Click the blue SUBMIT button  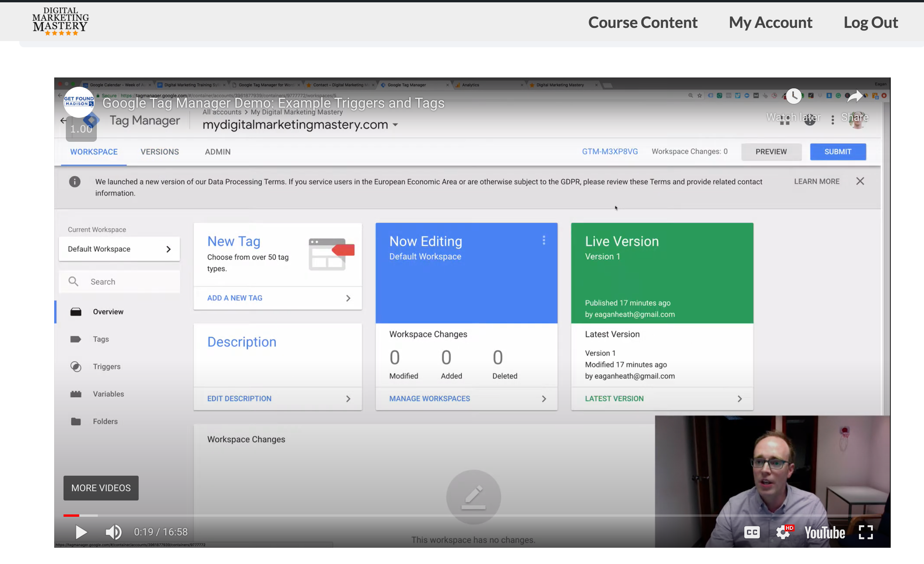tap(838, 151)
